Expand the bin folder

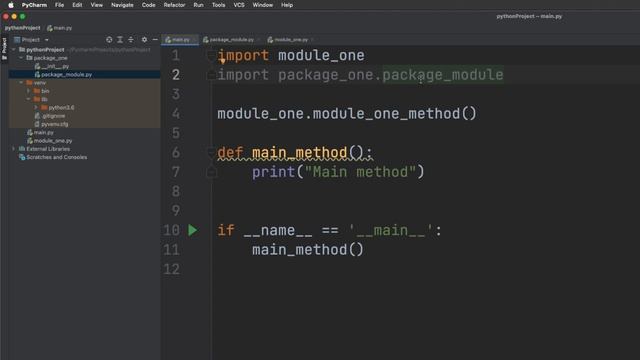tap(29, 91)
